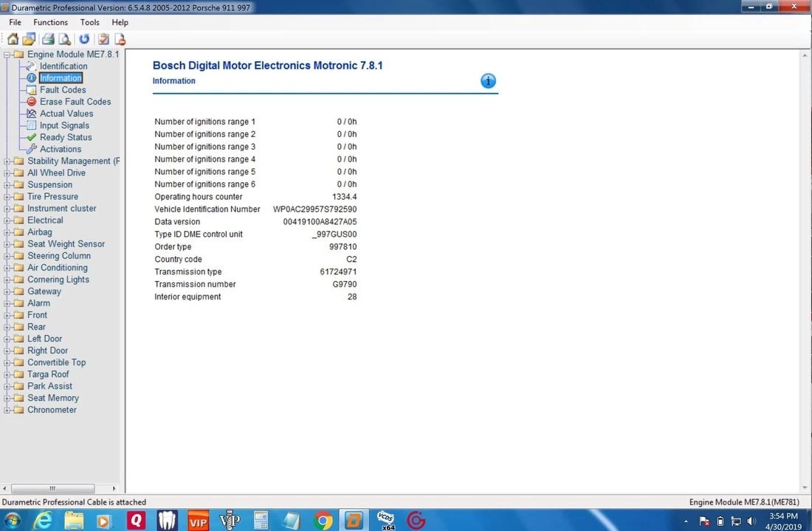Click the main panel scroll down arrow

coord(805,487)
